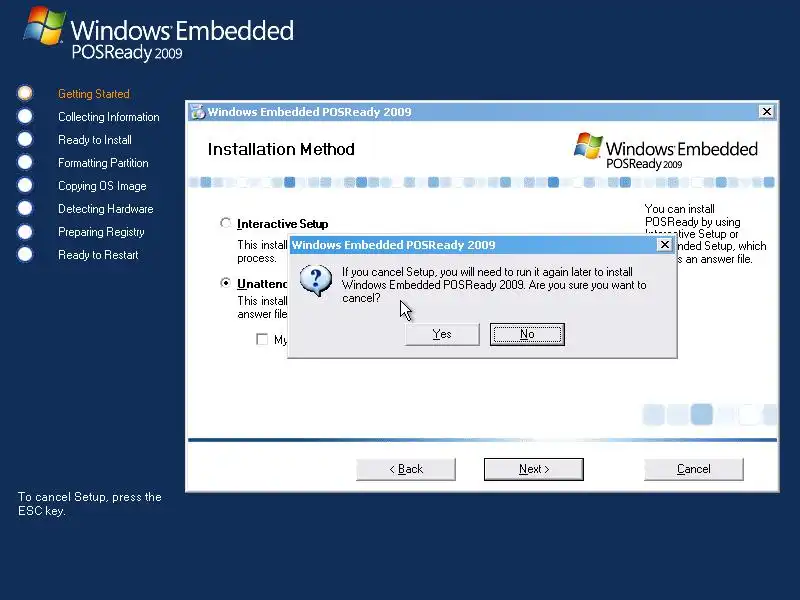Click the 'Getting Started' step label
The image size is (800, 600).
94,94
